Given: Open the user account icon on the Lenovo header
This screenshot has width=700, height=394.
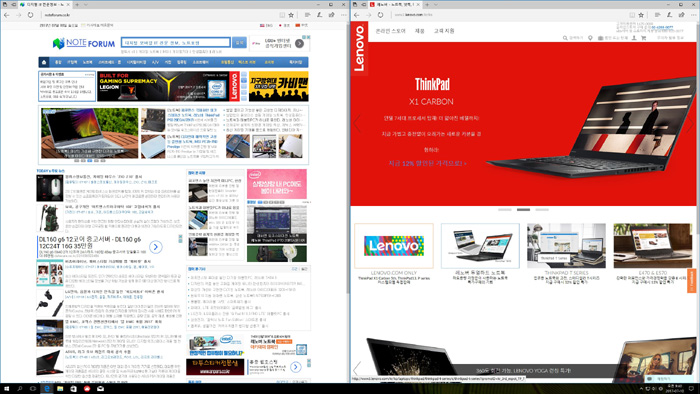Looking at the screenshot, I should [634, 38].
